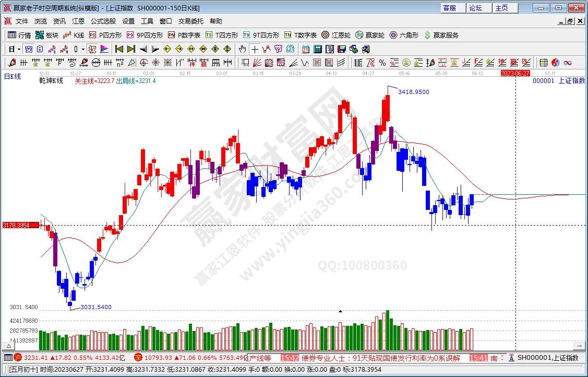Image resolution: width=588 pixels, height=377 pixels.
Task: Select the hand pan tool
Action: (x=242, y=49)
